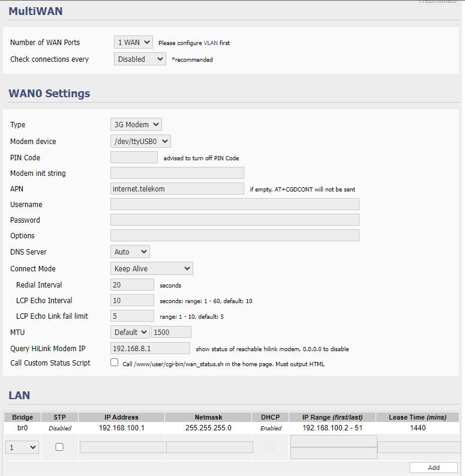
Task: Enable the Call Custom Status Script checkbox
Action: [114, 363]
